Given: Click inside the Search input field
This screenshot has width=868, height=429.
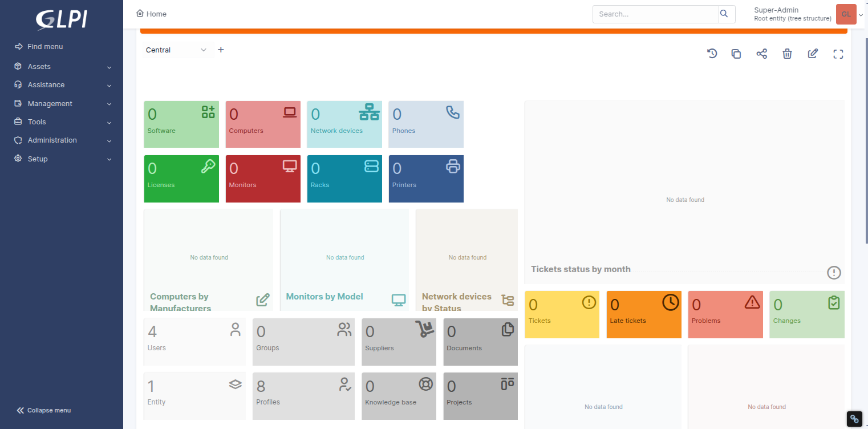Looking at the screenshot, I should 655,14.
